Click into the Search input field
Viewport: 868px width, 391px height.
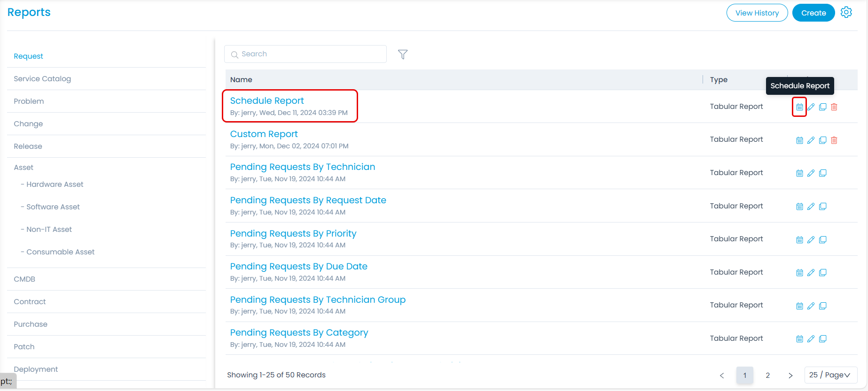pyautogui.click(x=310, y=54)
